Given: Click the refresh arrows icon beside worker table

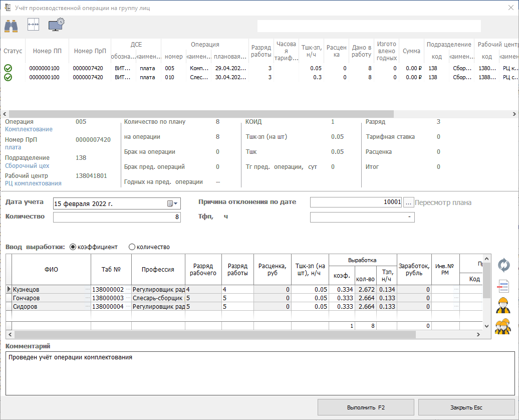Looking at the screenshot, I should (503, 265).
